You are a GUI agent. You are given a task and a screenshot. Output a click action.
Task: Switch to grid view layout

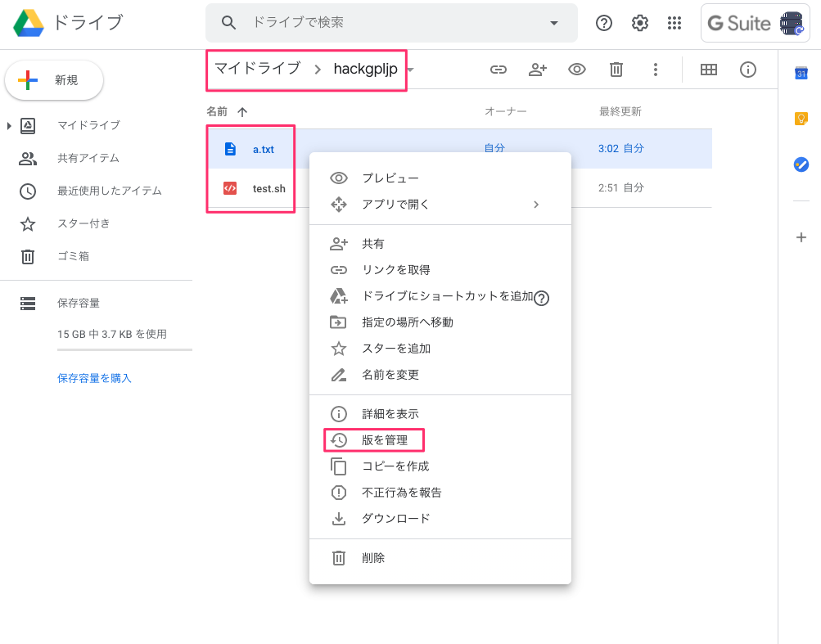(x=709, y=70)
